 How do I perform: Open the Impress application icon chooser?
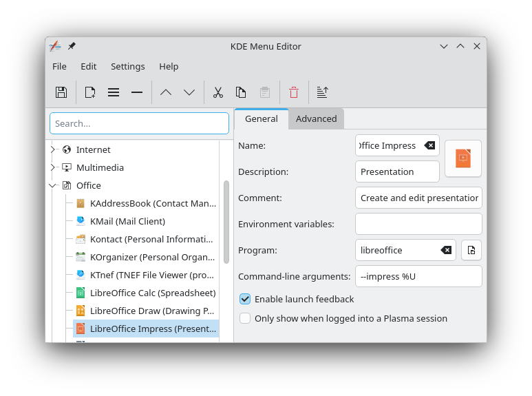click(462, 158)
